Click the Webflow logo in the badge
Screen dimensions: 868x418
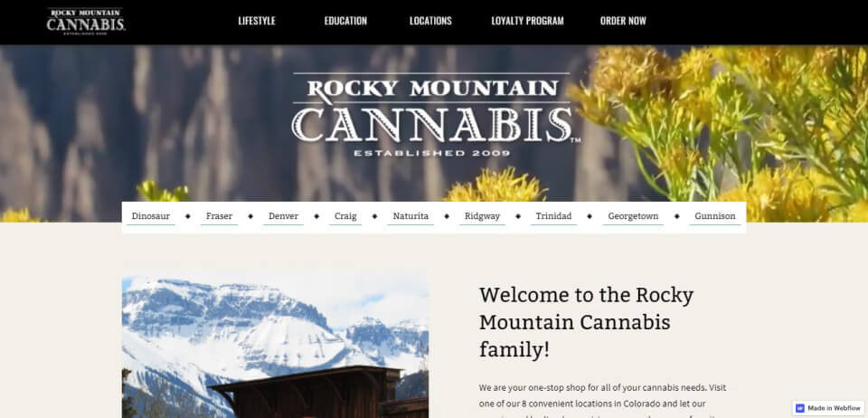800,408
